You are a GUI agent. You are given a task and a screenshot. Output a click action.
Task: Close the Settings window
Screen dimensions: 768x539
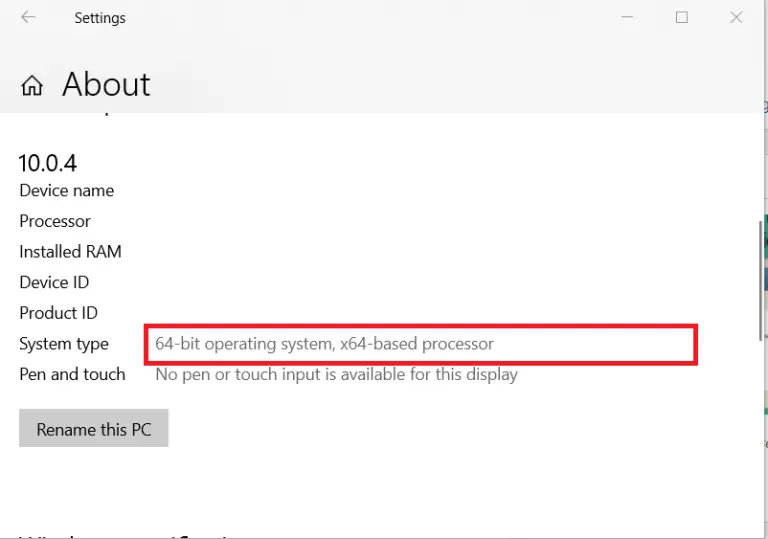[736, 18]
